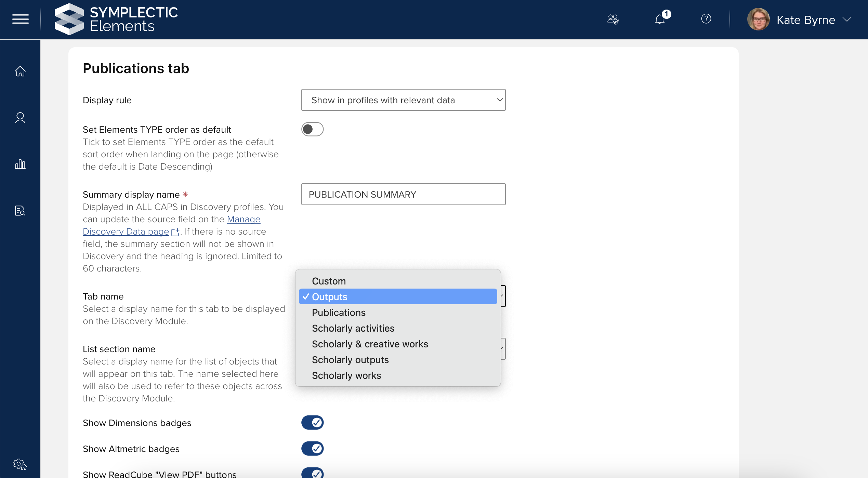Open the impersonate users icon
The image size is (868, 478).
point(613,19)
